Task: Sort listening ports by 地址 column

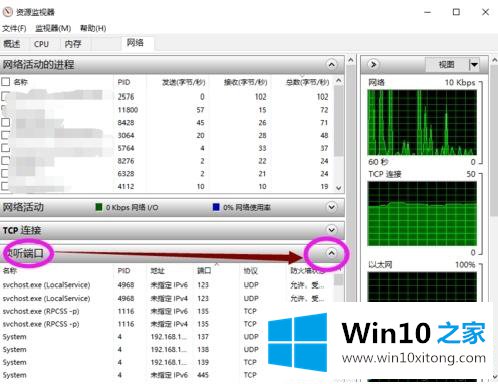Action: (x=157, y=270)
